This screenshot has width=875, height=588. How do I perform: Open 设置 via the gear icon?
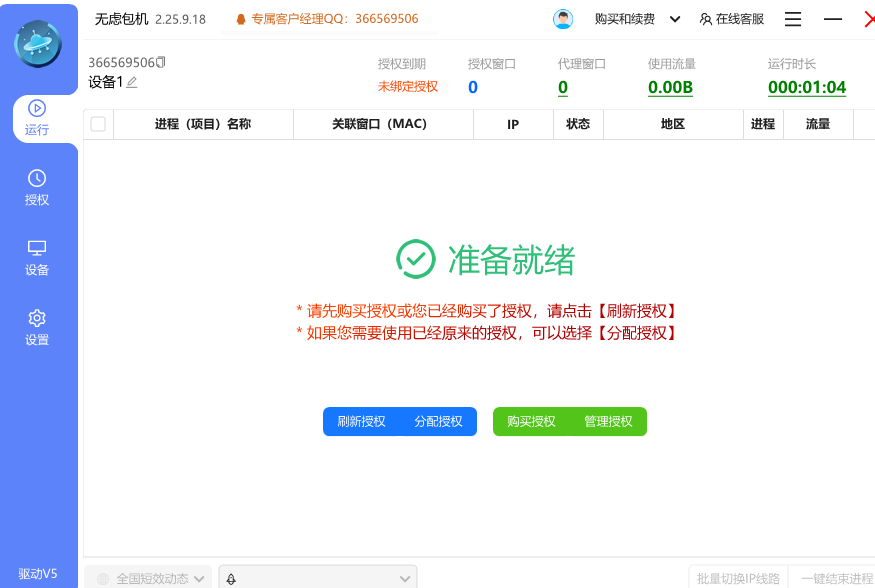pyautogui.click(x=37, y=327)
